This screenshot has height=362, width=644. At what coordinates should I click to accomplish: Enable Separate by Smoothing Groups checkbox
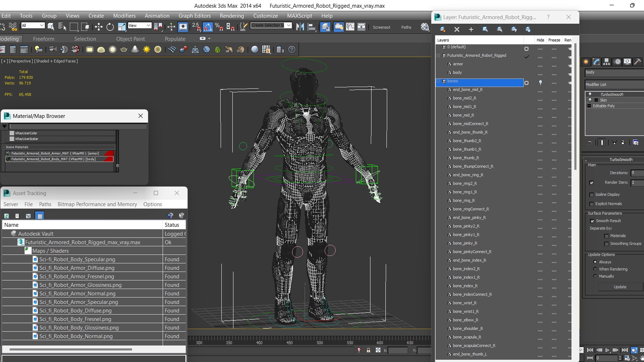tap(606, 244)
